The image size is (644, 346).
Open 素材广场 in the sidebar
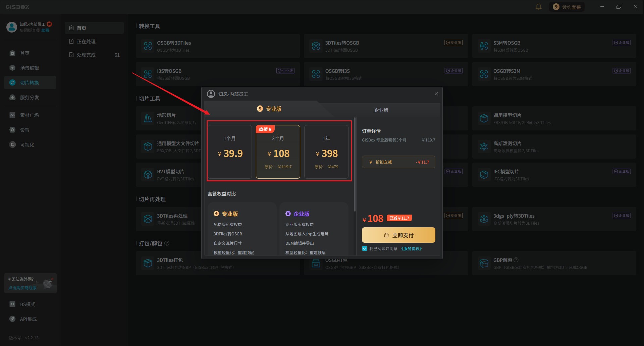30,115
